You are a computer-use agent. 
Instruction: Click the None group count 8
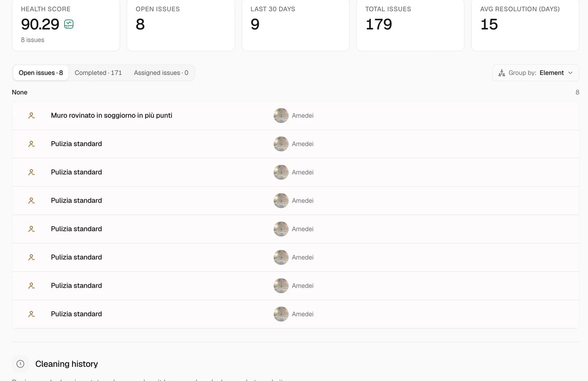[x=577, y=92]
